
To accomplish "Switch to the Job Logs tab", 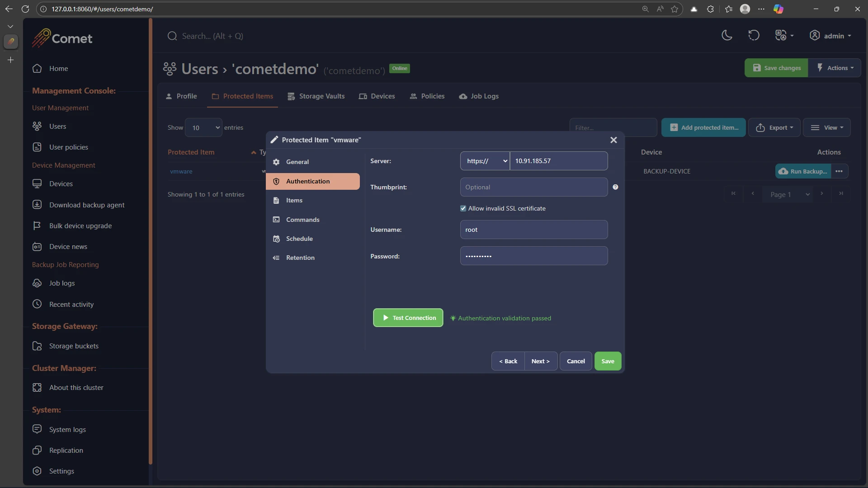I will pyautogui.click(x=479, y=96).
